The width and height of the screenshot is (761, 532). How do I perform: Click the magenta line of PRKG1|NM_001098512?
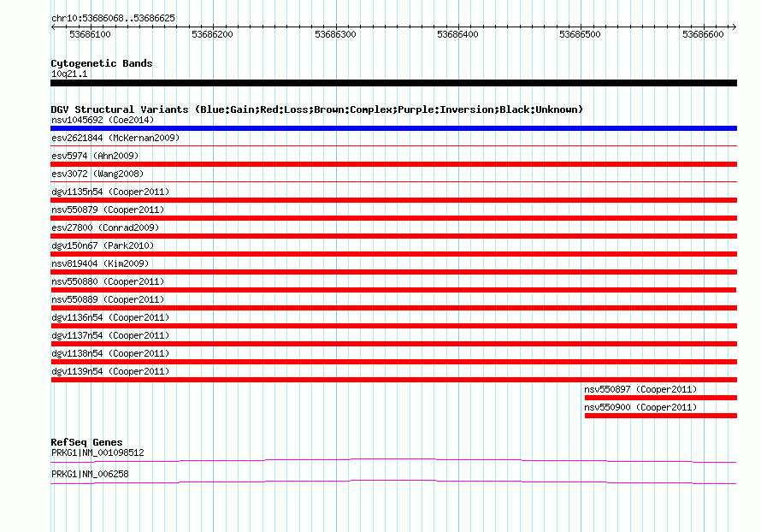pos(393,460)
